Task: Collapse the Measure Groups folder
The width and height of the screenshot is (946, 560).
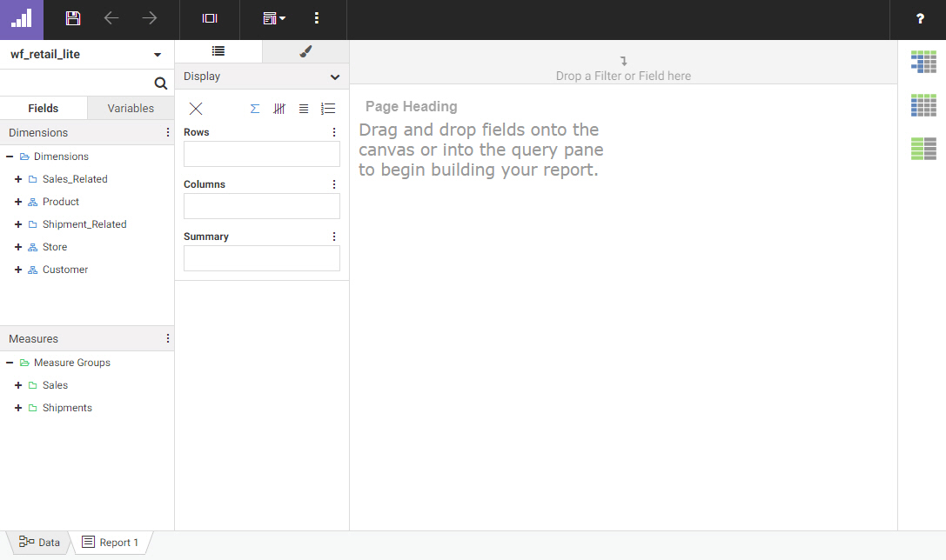Action: point(9,363)
